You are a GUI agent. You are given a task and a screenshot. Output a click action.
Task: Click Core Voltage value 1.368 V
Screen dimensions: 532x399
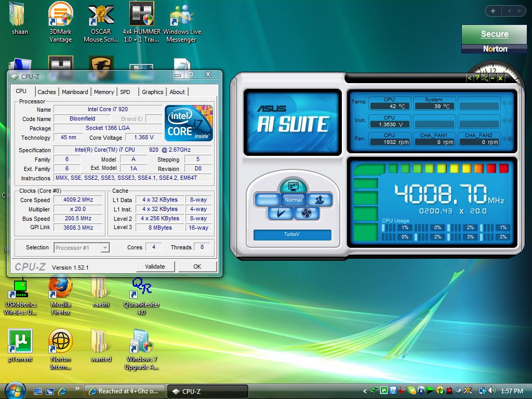(x=144, y=137)
